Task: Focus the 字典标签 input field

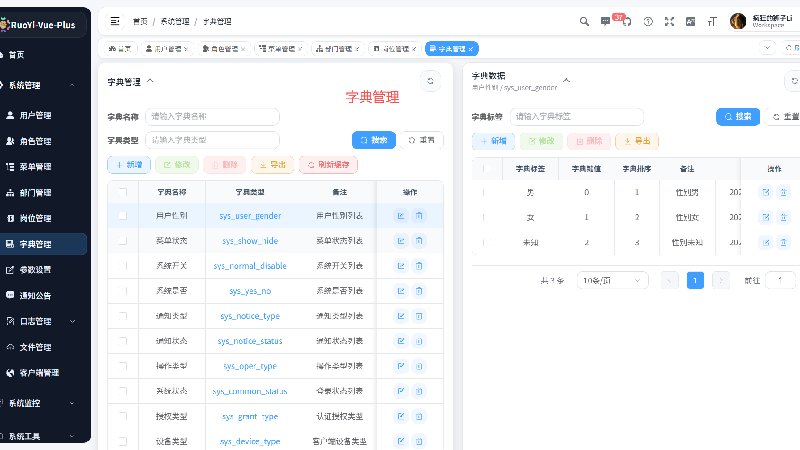Action: [577, 116]
